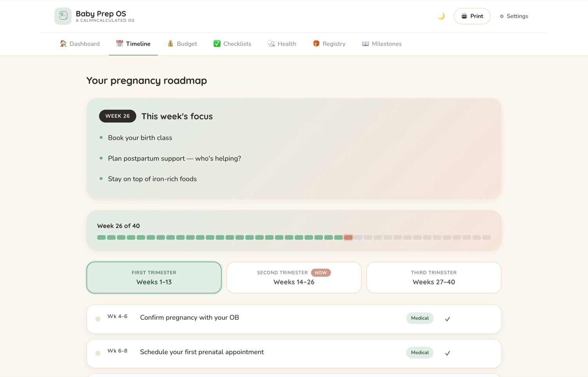Click the stethoscope icon on Health tab
The image size is (588, 377).
click(x=271, y=44)
